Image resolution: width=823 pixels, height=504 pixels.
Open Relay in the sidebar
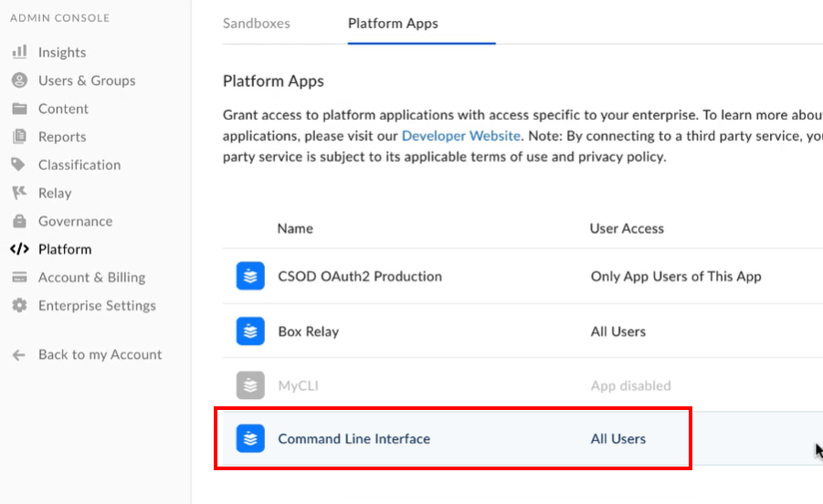[55, 193]
